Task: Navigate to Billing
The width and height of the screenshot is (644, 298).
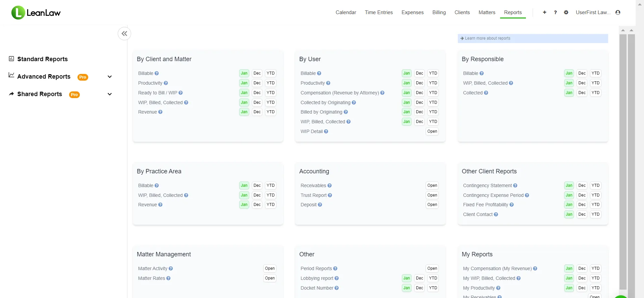Action: 439,12
